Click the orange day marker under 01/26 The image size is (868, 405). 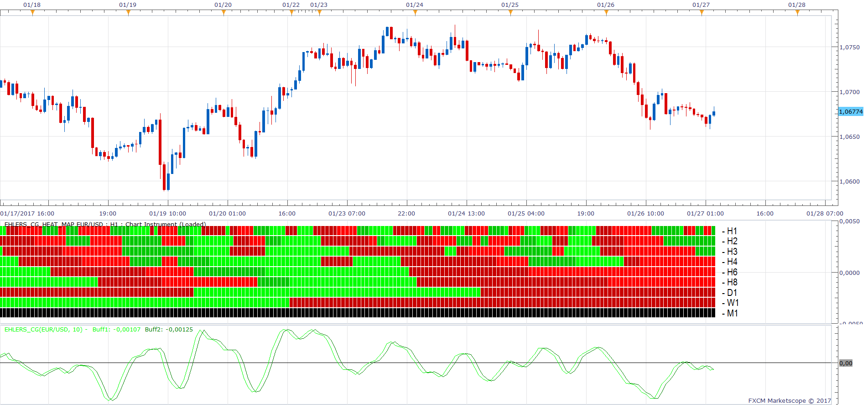pyautogui.click(x=606, y=12)
